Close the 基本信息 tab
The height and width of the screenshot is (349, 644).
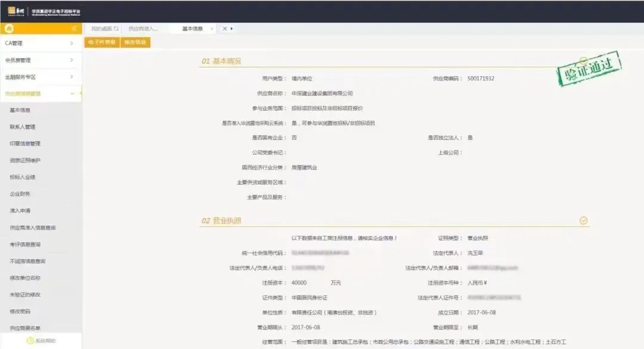tap(212, 29)
